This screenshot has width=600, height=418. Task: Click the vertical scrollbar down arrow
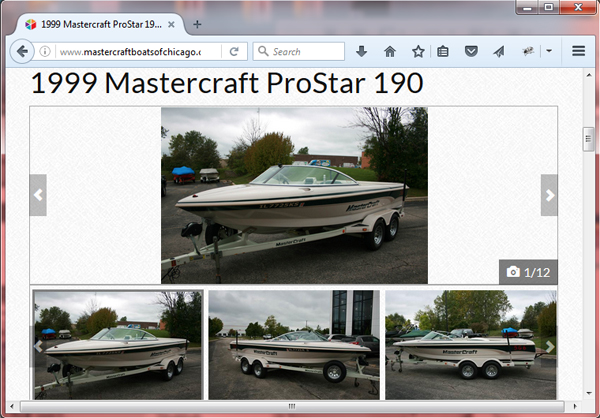(x=589, y=393)
